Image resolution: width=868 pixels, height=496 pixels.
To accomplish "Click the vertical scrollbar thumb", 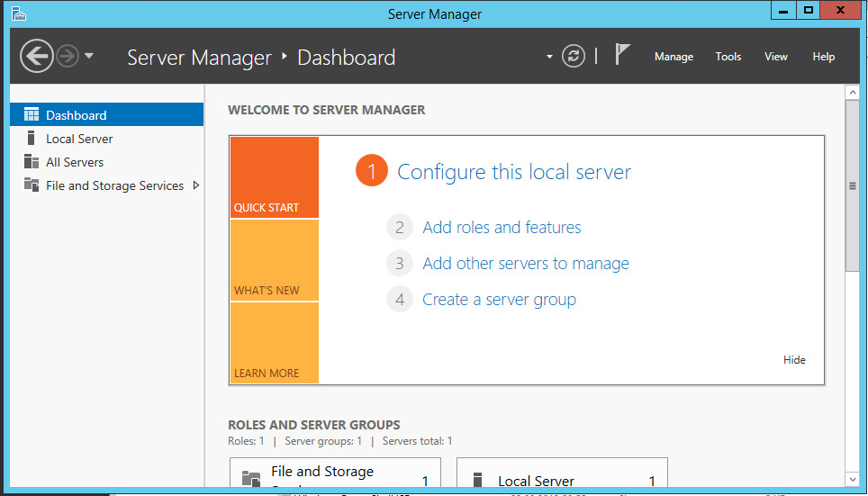I will [852, 186].
